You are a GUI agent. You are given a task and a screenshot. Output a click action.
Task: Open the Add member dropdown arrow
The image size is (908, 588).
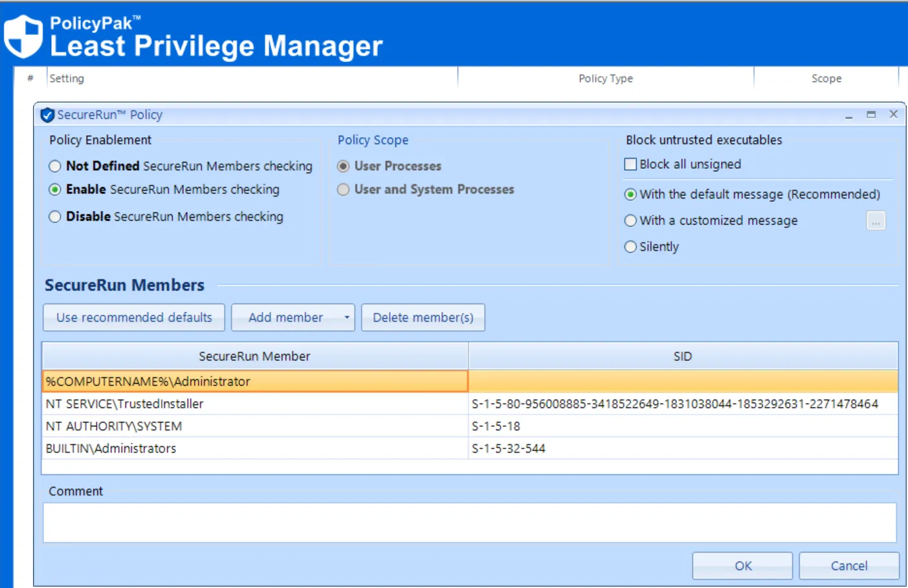coord(347,318)
